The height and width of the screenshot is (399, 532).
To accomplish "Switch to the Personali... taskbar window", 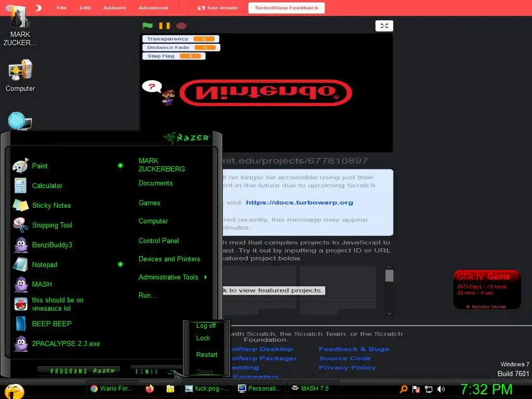I will coord(260,389).
